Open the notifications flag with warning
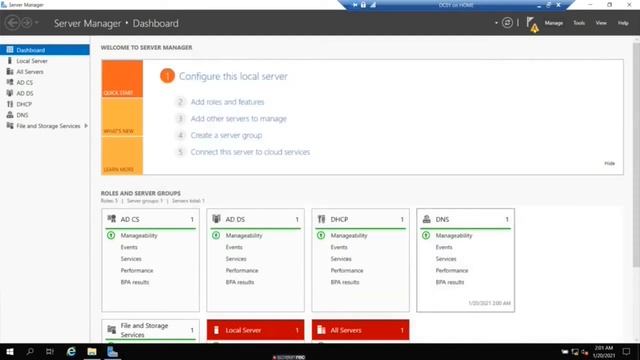The height and width of the screenshot is (360, 640). 532,24
